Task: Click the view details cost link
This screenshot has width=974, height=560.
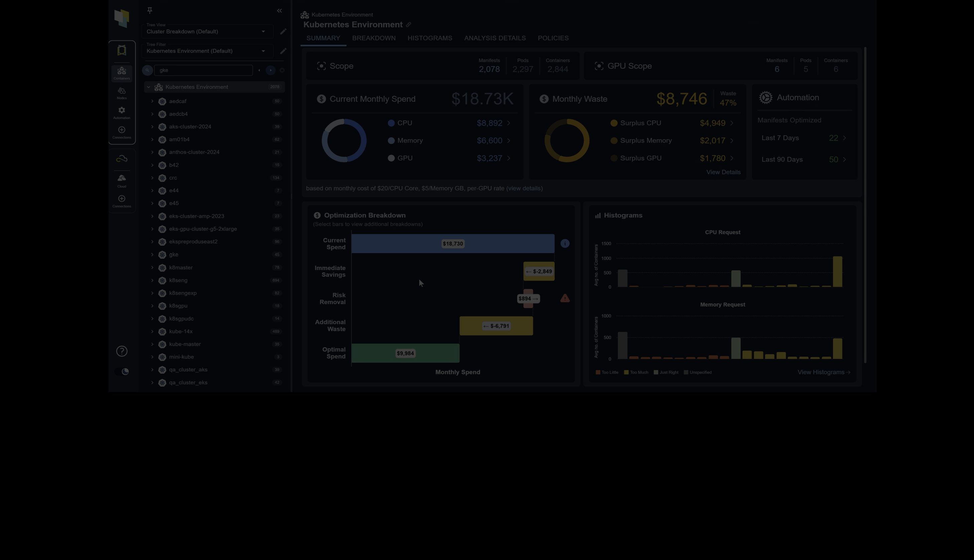Action: pyautogui.click(x=525, y=188)
